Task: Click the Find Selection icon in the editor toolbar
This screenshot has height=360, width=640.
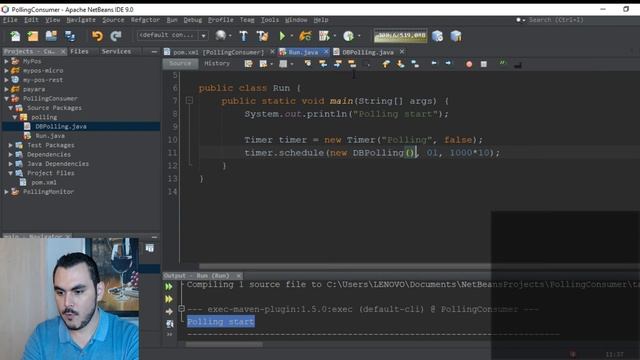Action: pyautogui.click(x=308, y=64)
